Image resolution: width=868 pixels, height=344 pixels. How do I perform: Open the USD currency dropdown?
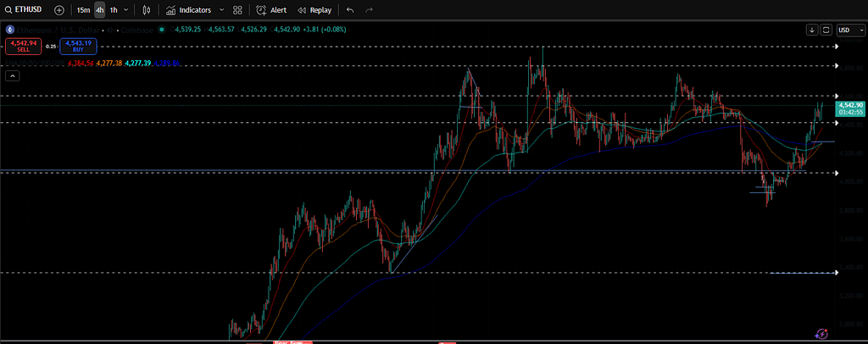[846, 30]
